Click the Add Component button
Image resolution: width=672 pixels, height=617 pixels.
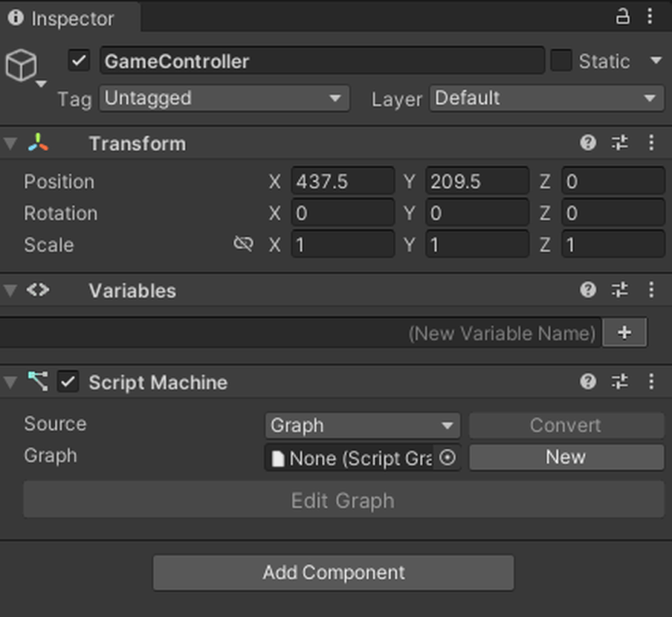tap(333, 572)
